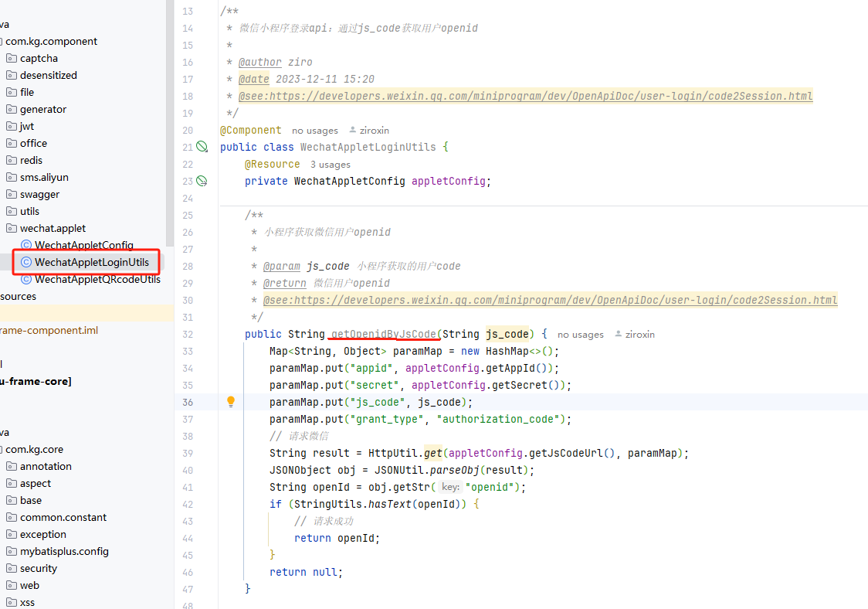The width and height of the screenshot is (868, 609).
Task: Click 'no usages' hint beside getOpenidByJsCode method
Action: click(580, 335)
